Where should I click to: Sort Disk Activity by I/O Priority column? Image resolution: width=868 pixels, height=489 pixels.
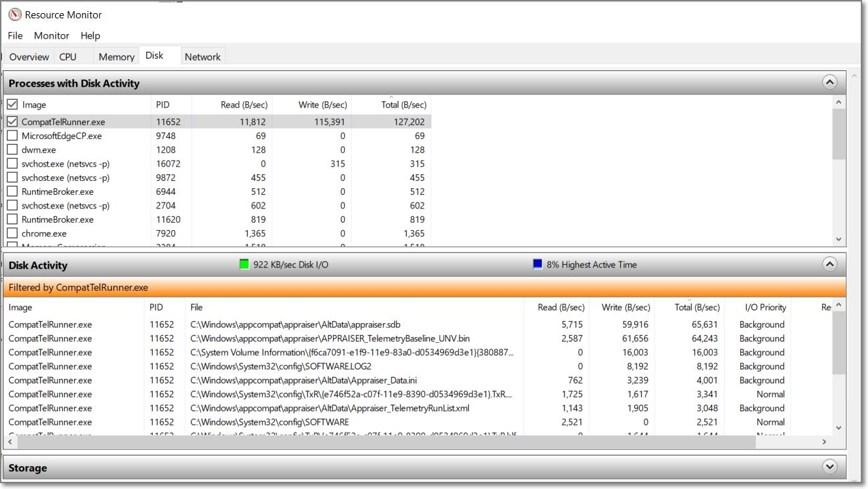point(757,307)
